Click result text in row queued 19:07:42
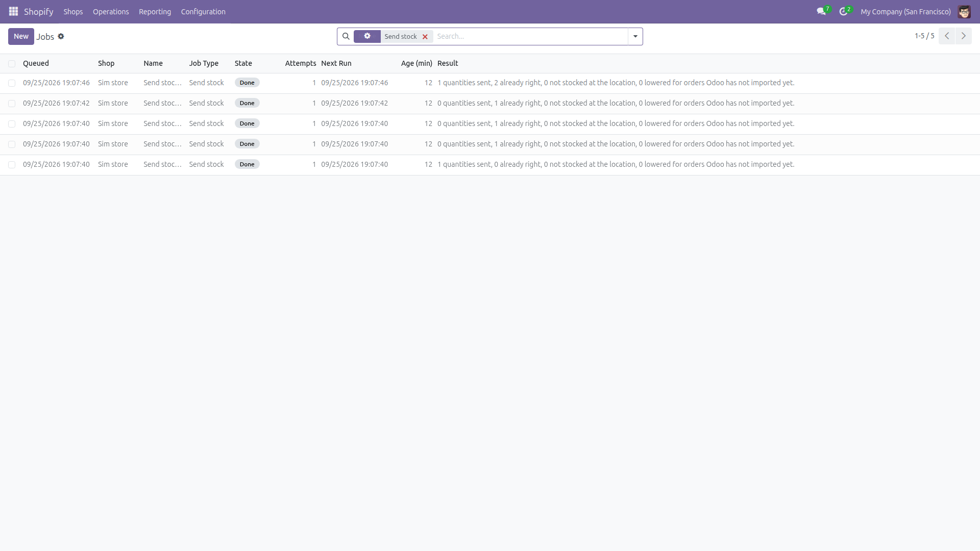 [x=616, y=103]
